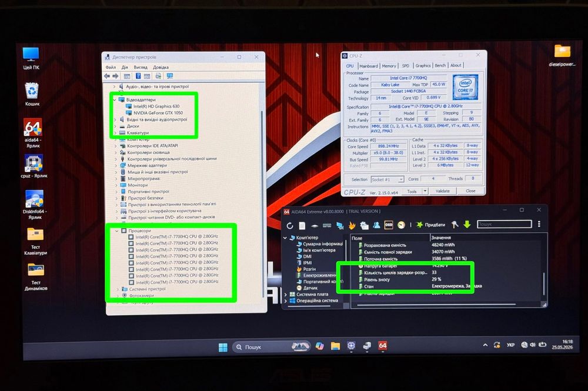
Task: Click the Forward arrow in Device Manager toolbar
Action: tap(115, 76)
